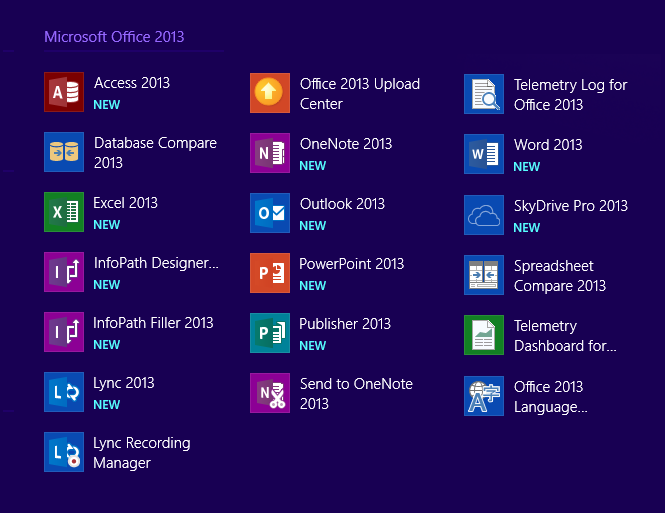665x513 pixels.
Task: Launch the Office 2013 Upload Center icon
Action: point(270,93)
